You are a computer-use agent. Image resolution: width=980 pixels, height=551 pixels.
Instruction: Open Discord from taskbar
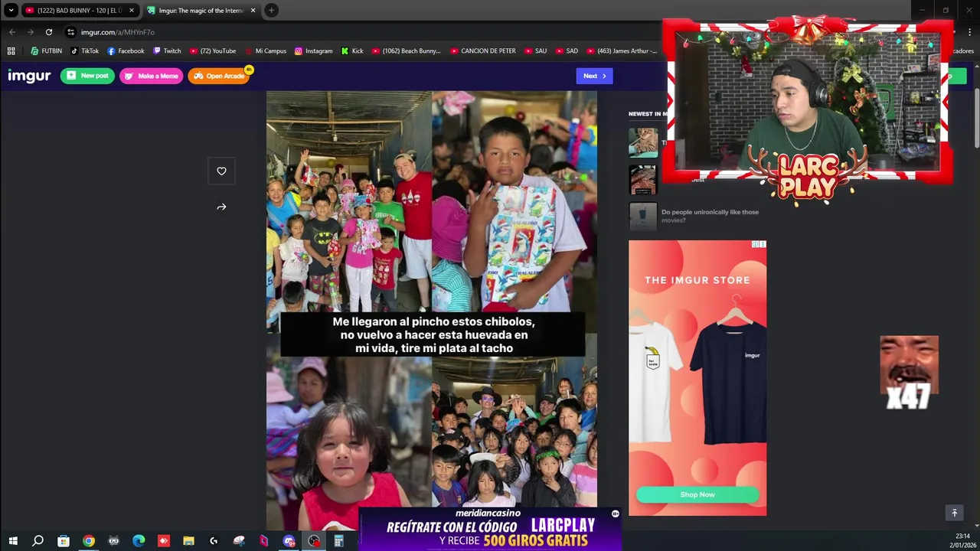tap(289, 541)
